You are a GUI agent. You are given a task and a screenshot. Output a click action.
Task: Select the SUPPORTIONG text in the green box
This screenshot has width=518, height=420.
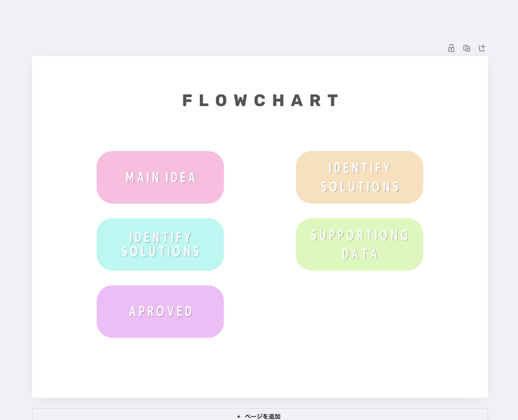pyautogui.click(x=360, y=236)
